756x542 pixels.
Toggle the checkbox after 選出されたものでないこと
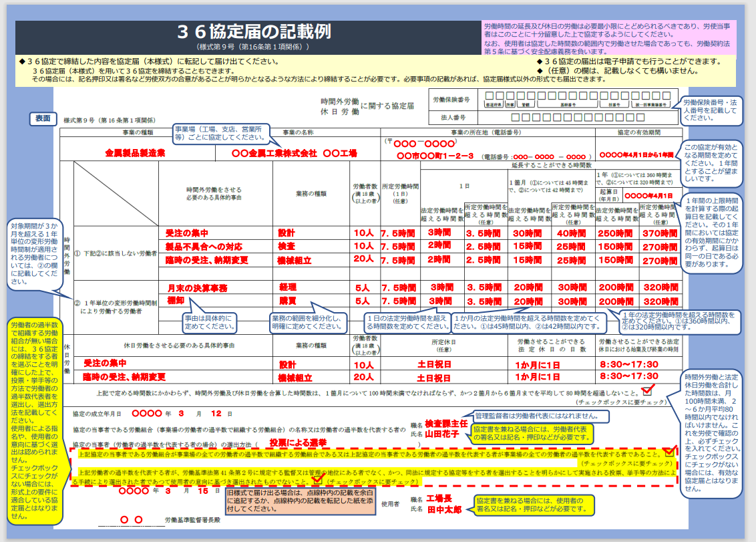coord(317,481)
